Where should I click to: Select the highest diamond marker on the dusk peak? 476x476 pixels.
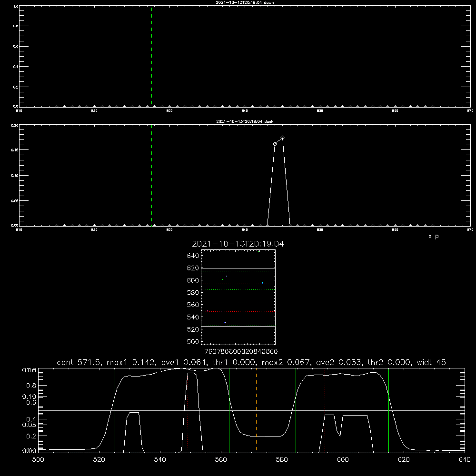pos(283,138)
